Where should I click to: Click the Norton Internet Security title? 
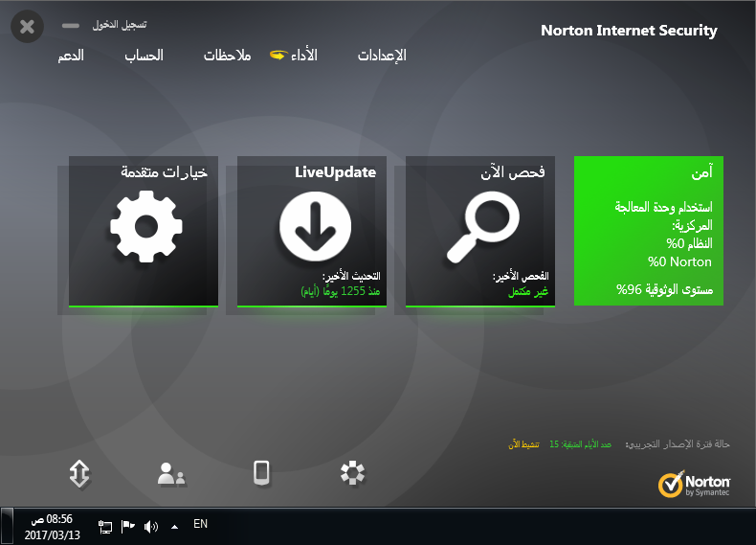(629, 31)
